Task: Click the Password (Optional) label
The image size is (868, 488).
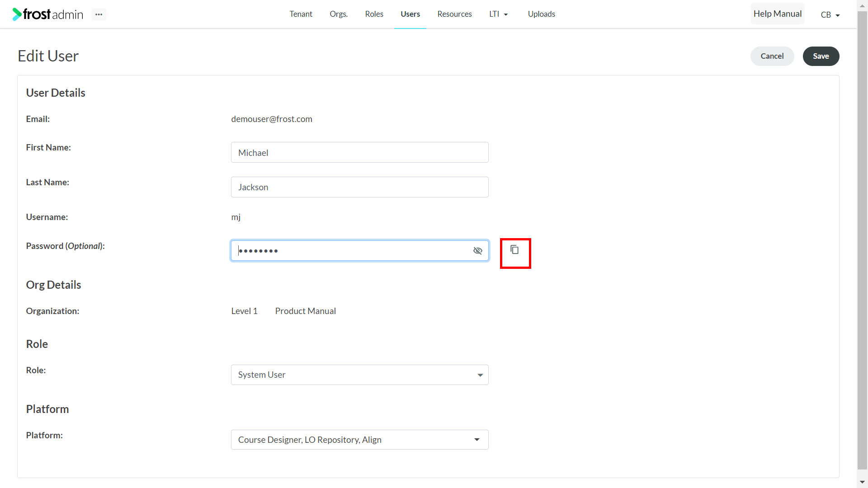Action: coord(65,246)
